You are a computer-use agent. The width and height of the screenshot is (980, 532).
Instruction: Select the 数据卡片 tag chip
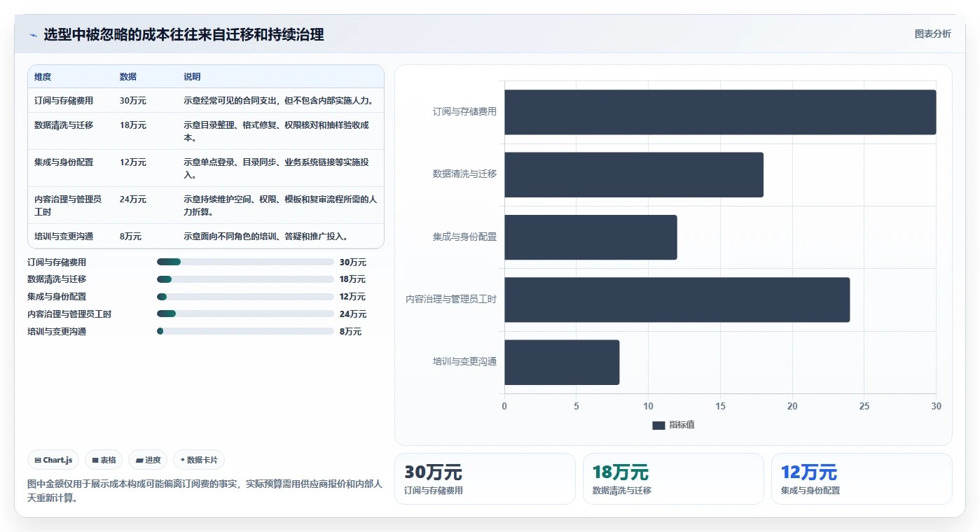tap(199, 460)
